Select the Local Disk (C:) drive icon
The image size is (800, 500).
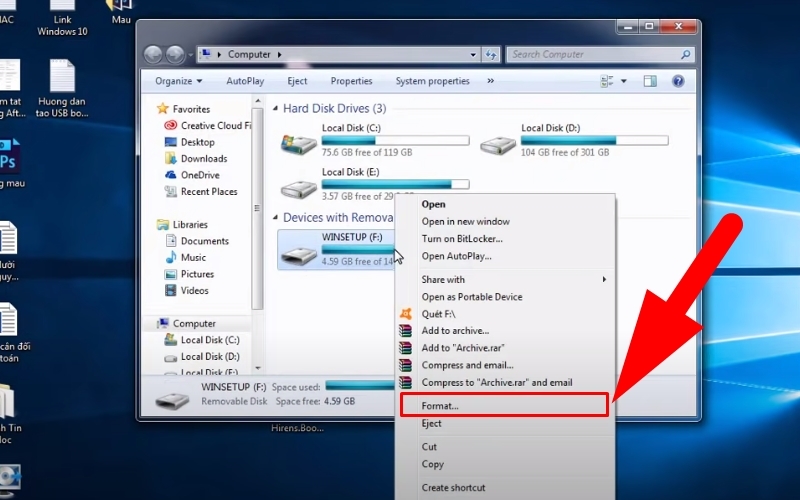298,144
